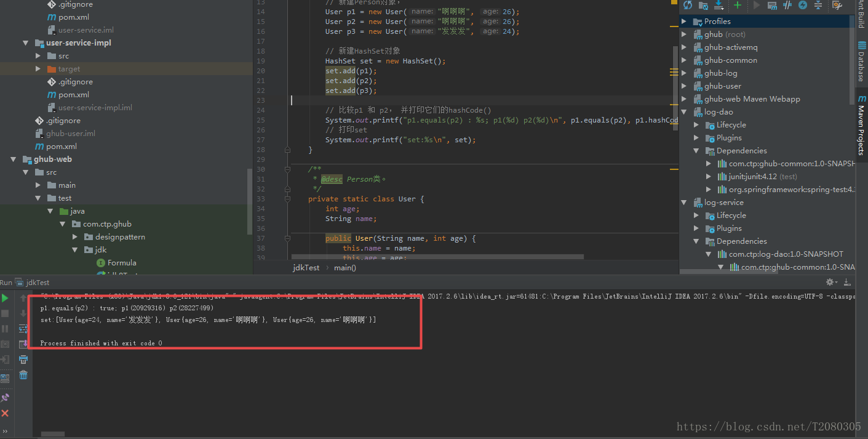Collapse com.ctp.ghub package node
868x439 pixels.
(x=63, y=224)
